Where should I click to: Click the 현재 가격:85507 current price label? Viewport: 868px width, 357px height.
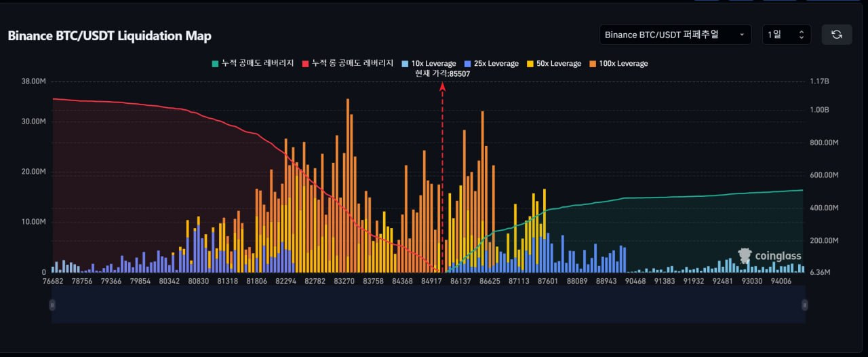pos(442,73)
